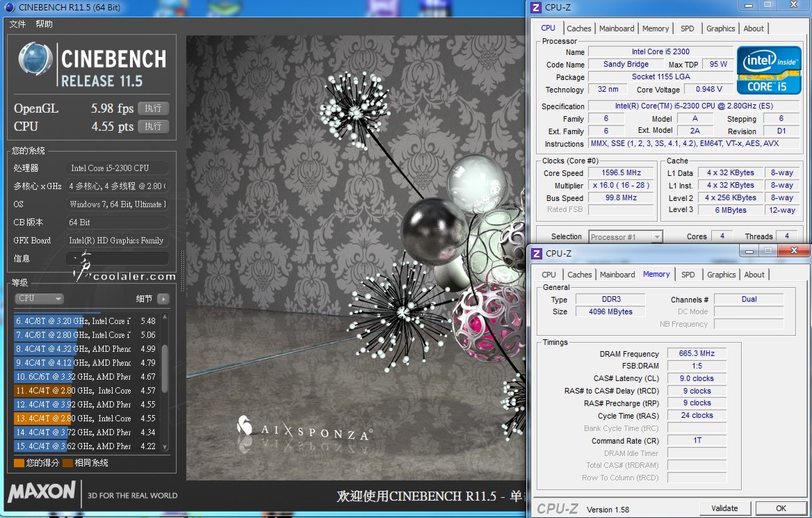Click the Level 3 cache value 6 MBytes
This screenshot has width=812, height=518.
(731, 210)
